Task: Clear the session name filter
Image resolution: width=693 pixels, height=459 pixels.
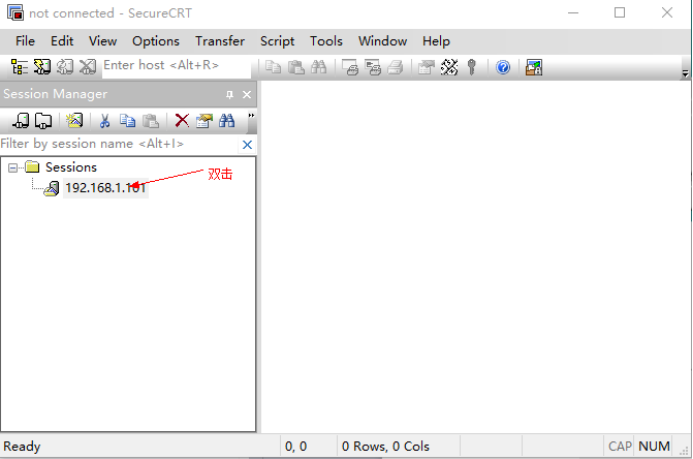Action: tap(247, 144)
